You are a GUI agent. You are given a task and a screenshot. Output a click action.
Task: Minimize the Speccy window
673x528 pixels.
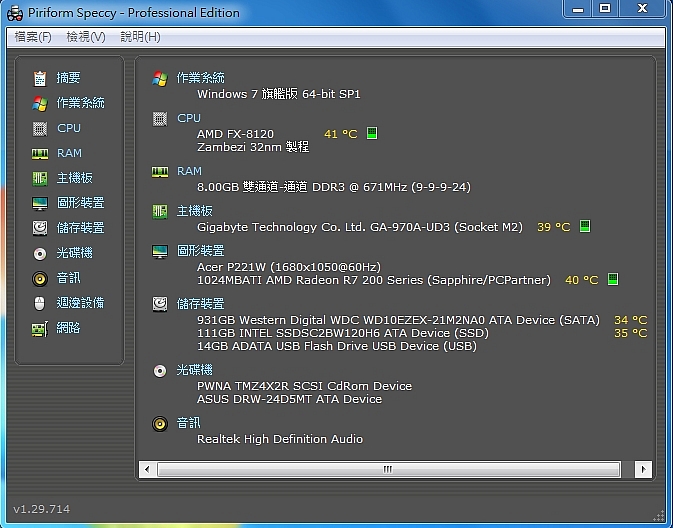pyautogui.click(x=578, y=9)
